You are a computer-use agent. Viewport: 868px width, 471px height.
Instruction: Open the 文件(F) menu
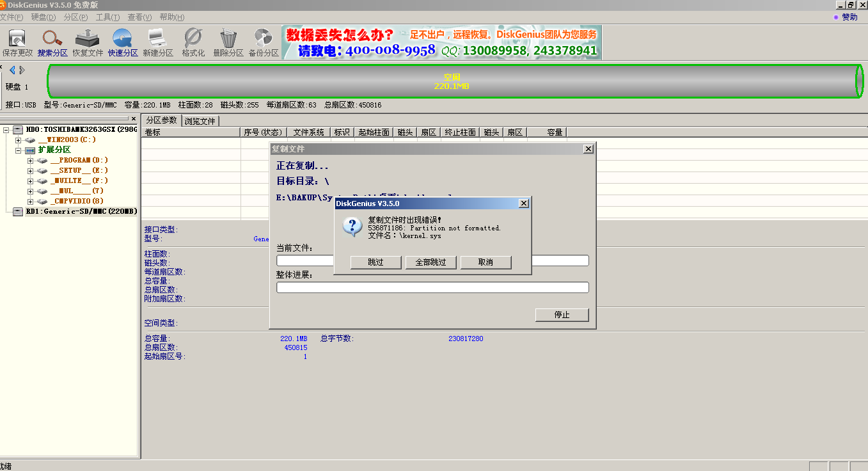tap(12, 17)
